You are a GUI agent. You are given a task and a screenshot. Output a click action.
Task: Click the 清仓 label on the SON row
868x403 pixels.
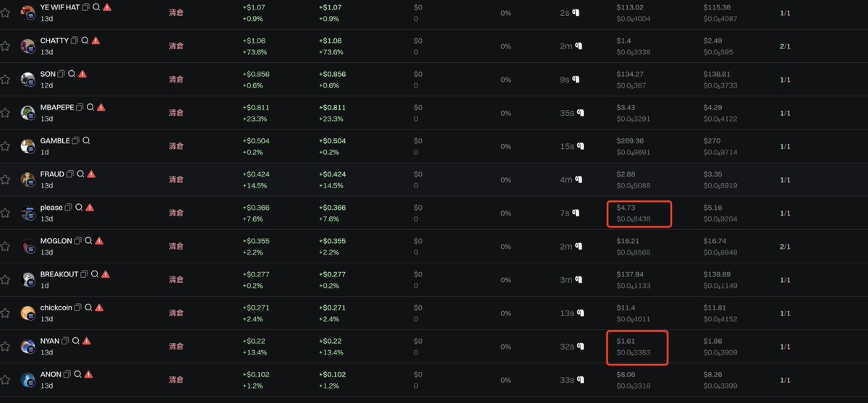176,79
